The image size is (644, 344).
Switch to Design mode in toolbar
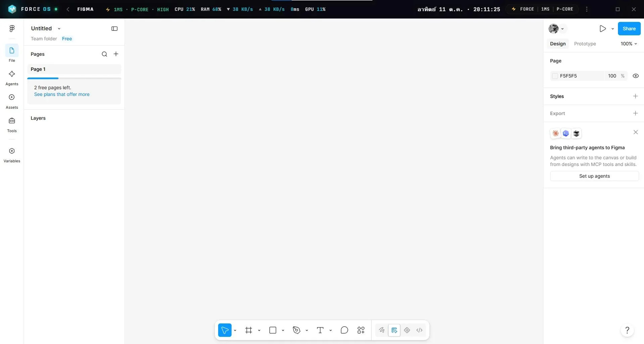click(394, 330)
